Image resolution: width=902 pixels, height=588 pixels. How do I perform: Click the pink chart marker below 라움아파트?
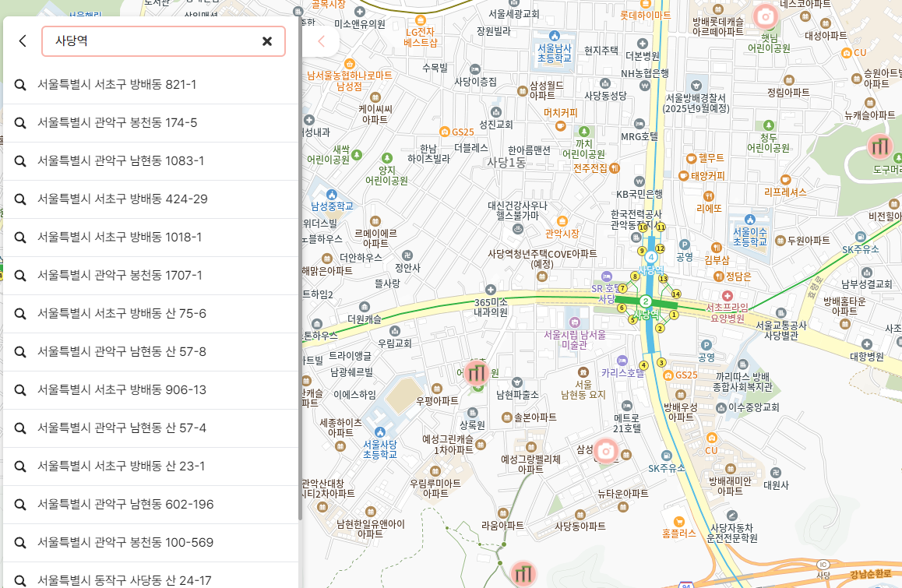point(523,573)
